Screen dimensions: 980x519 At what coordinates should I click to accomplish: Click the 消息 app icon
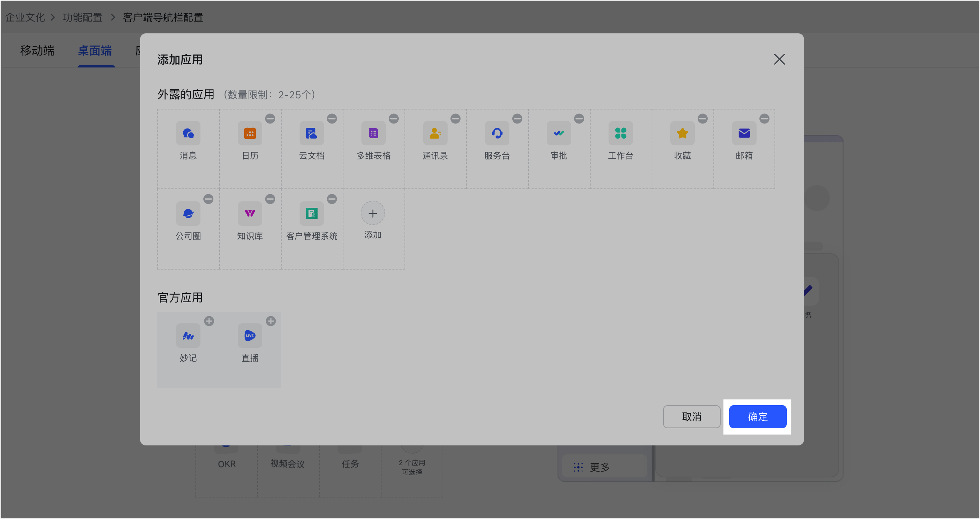188,133
